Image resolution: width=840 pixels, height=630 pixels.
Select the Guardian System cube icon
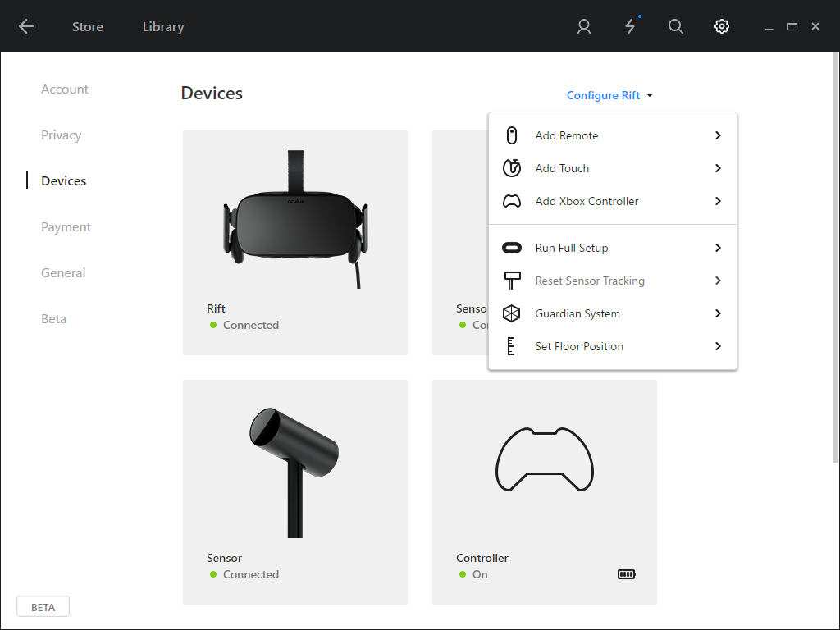[x=511, y=313]
